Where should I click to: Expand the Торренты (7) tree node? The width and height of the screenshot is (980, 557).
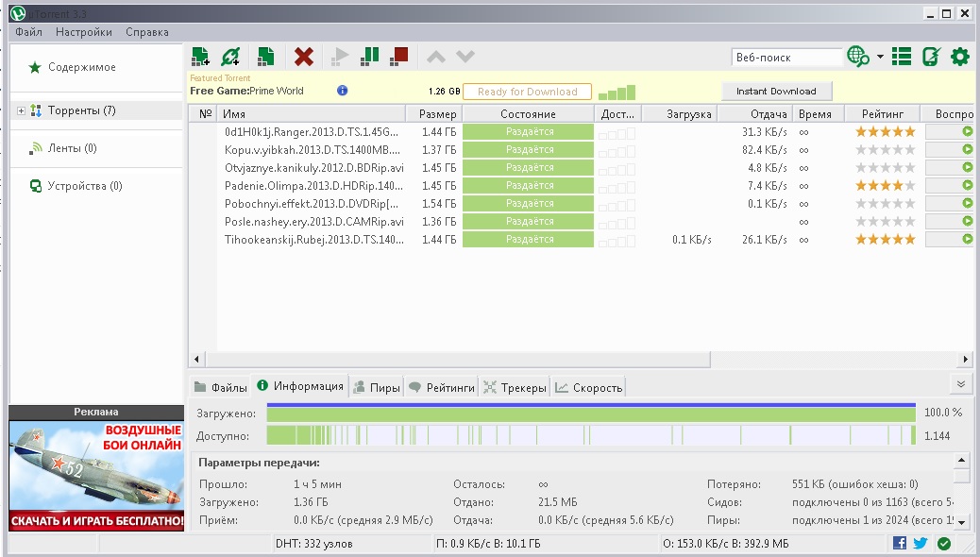[22, 111]
